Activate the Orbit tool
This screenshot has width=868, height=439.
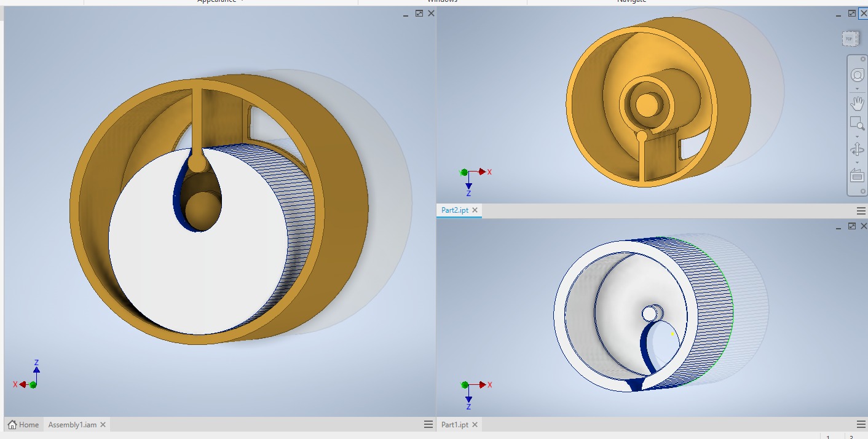[857, 149]
